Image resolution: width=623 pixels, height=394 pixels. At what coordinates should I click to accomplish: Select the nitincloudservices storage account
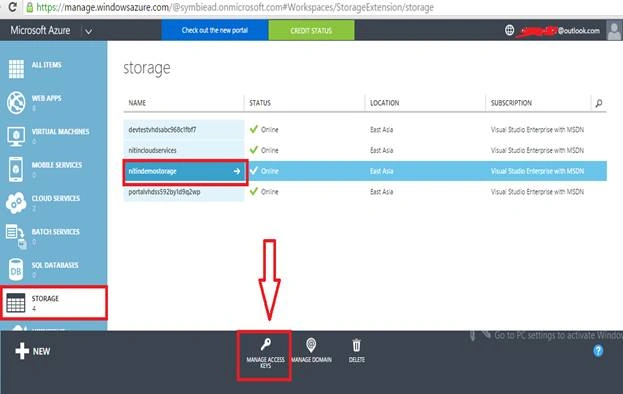(152, 151)
